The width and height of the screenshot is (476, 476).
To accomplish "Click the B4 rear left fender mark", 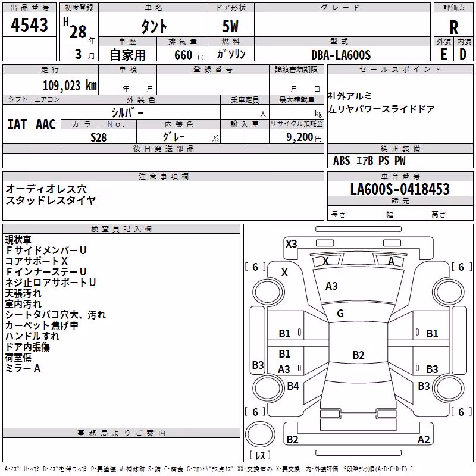I will [x=293, y=386].
